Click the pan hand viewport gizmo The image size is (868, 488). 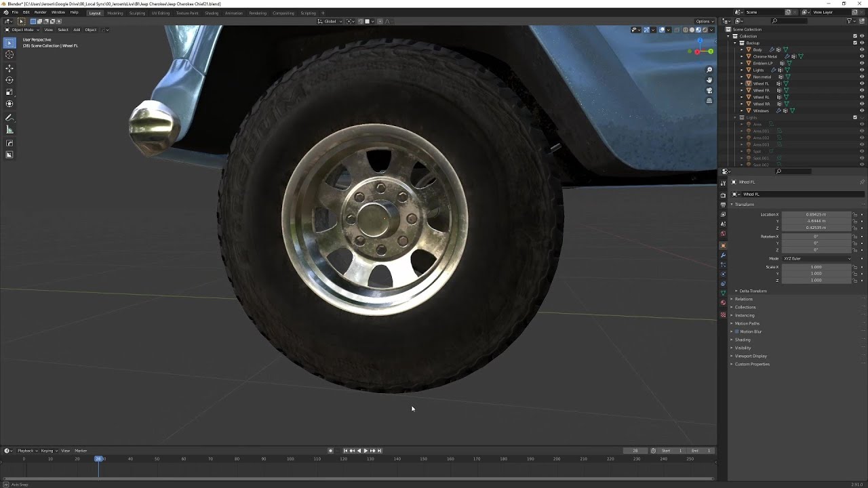pos(709,80)
